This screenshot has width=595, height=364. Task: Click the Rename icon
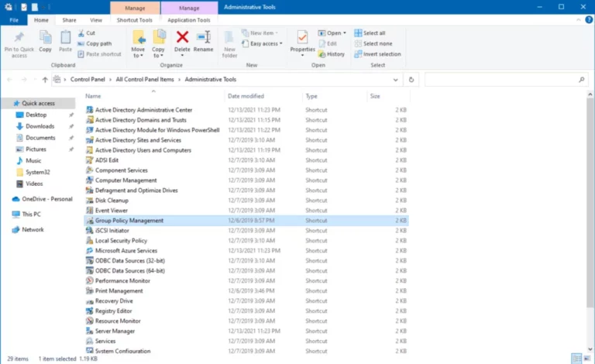coord(204,36)
